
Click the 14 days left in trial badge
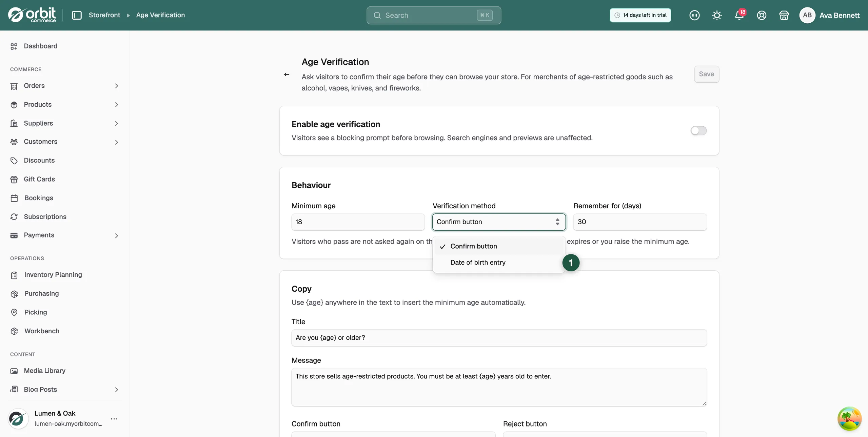tap(640, 15)
